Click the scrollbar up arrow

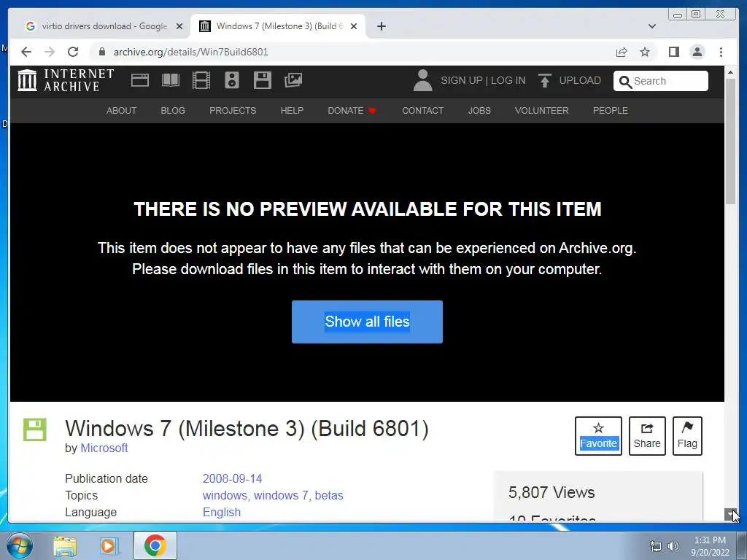click(x=730, y=72)
